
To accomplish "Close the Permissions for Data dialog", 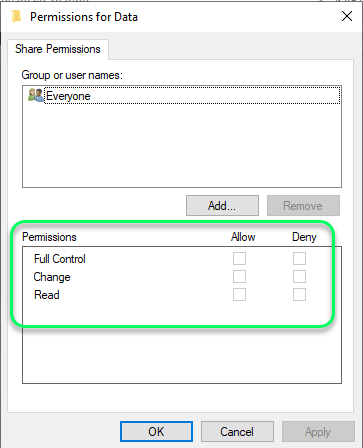I will point(347,16).
